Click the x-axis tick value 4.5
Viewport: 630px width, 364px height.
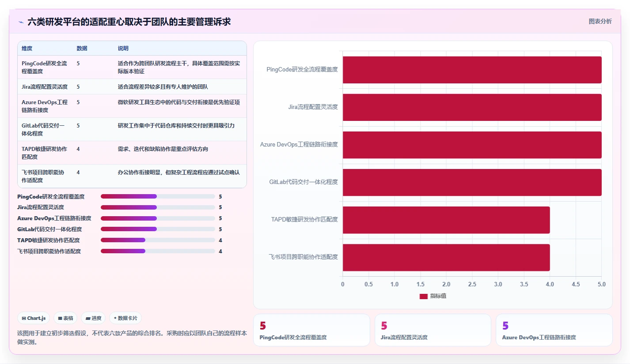click(576, 284)
